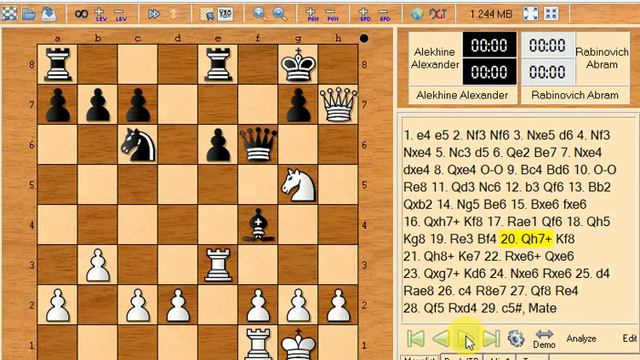Select move 10. O-O in the move list
Viewport: 640px width, 360px height.
click(595, 170)
